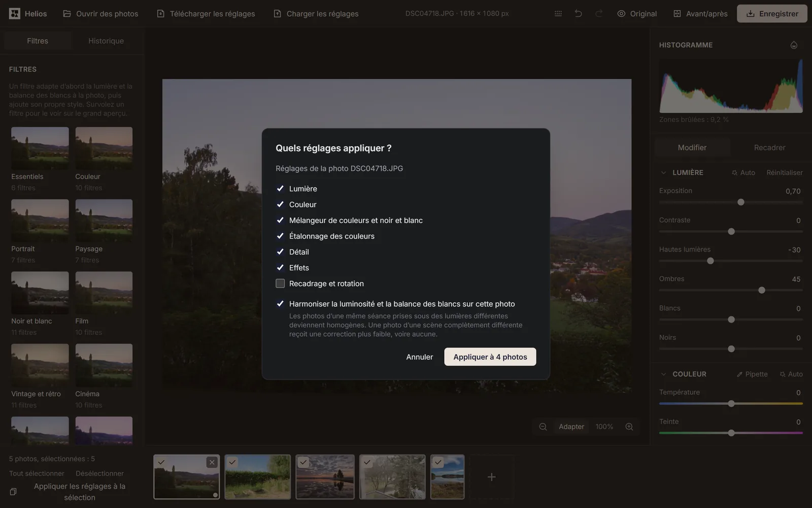The width and height of the screenshot is (812, 508).
Task: Click the zoom in magnifier icon
Action: pos(629,427)
